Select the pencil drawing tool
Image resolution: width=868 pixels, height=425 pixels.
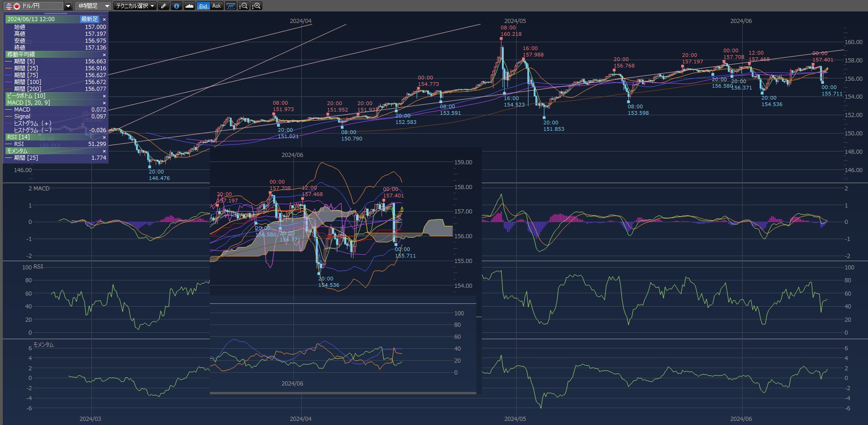[x=164, y=6]
